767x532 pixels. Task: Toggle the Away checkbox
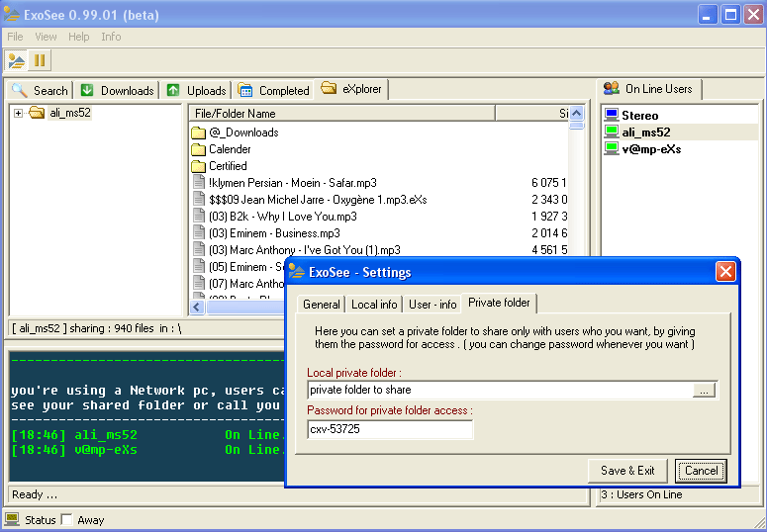pyautogui.click(x=67, y=520)
